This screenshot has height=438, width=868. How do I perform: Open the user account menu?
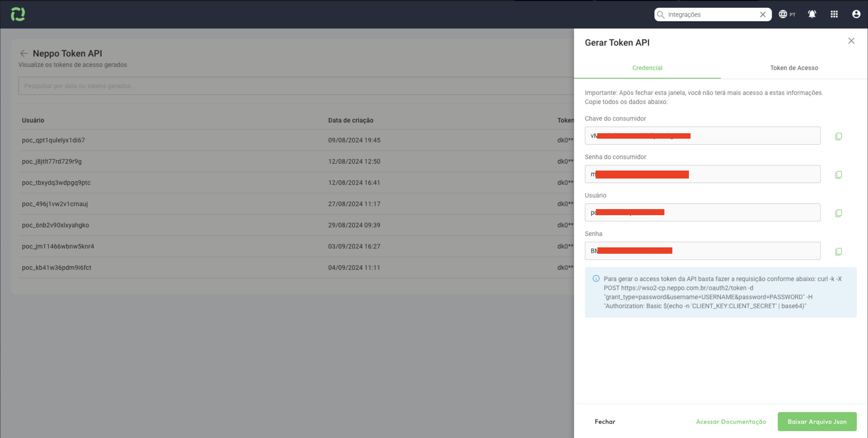coord(856,14)
